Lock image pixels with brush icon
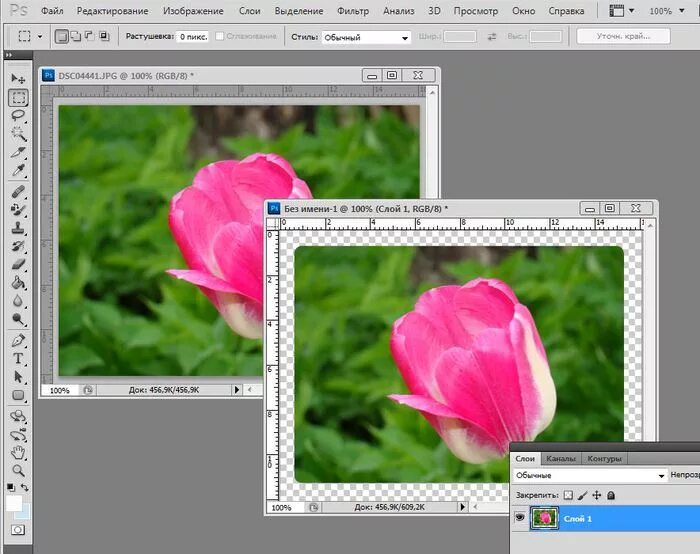The image size is (700, 554). 582,495
